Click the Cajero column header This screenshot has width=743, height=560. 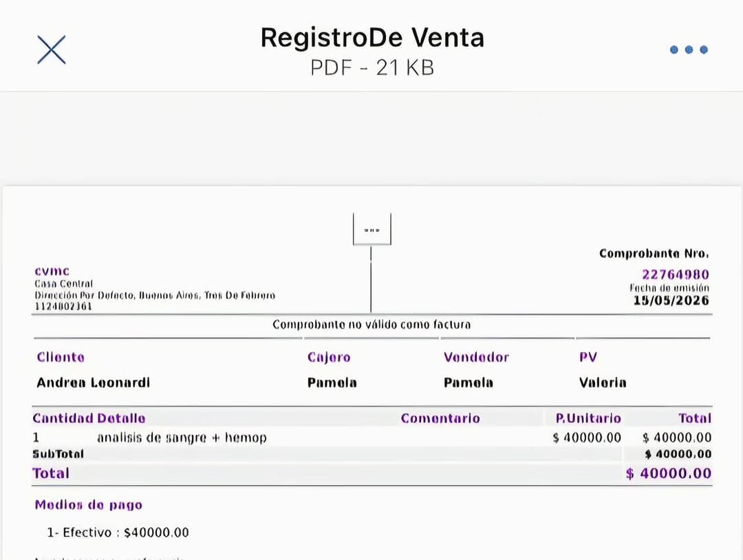(x=329, y=357)
